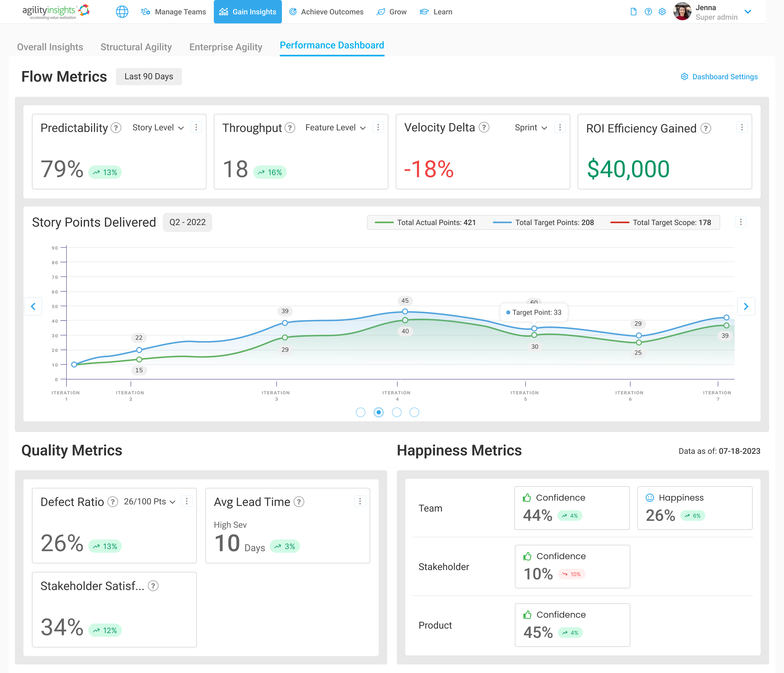Open Defect Ratio three-dot menu

tap(186, 501)
